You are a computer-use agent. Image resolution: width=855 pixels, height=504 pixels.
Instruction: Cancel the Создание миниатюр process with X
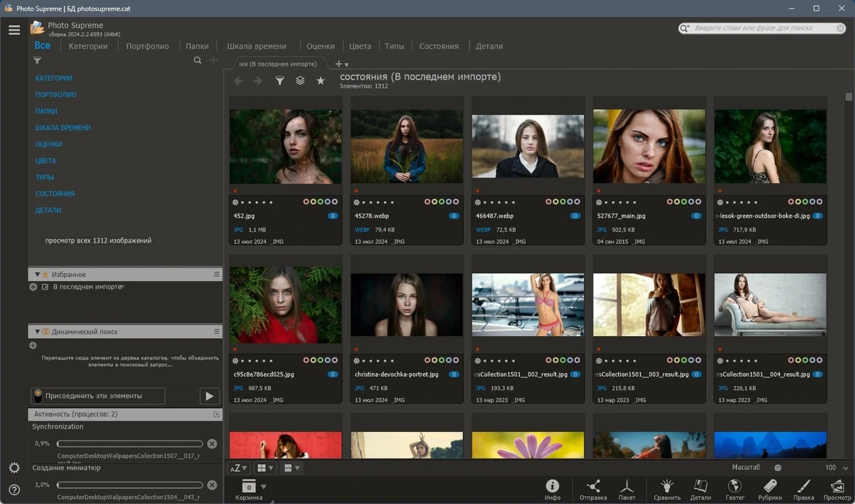click(x=212, y=485)
